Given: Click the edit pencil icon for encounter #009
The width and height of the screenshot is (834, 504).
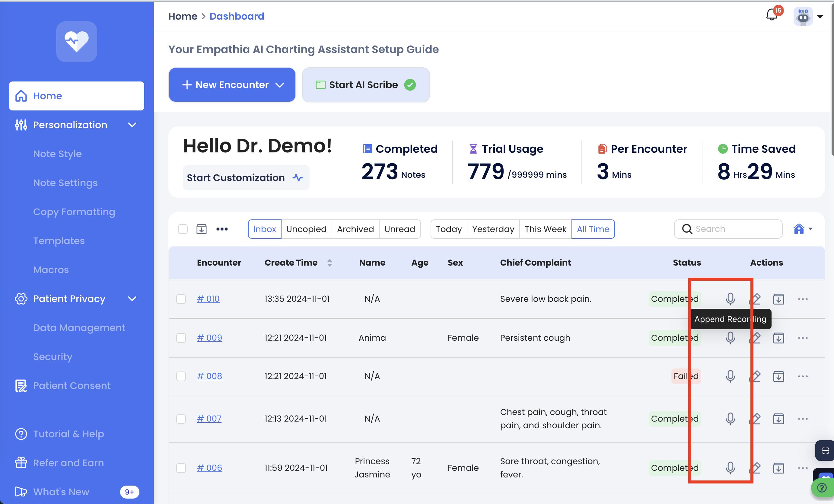Looking at the screenshot, I should coord(754,338).
